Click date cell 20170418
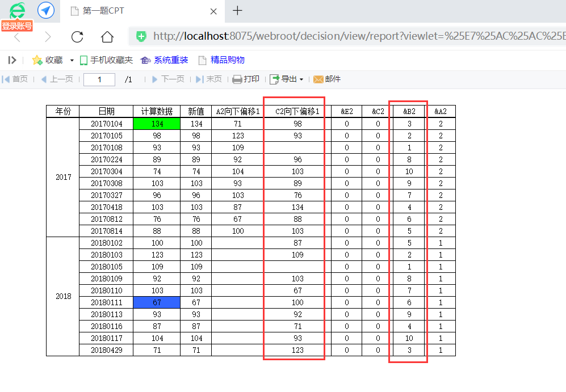Screen dimensions: 566x392 [106, 207]
